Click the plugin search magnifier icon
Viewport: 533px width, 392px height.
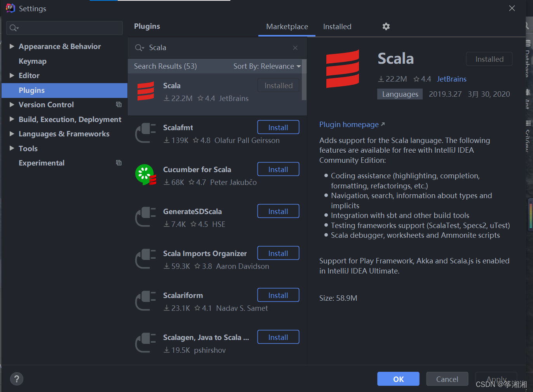[139, 48]
